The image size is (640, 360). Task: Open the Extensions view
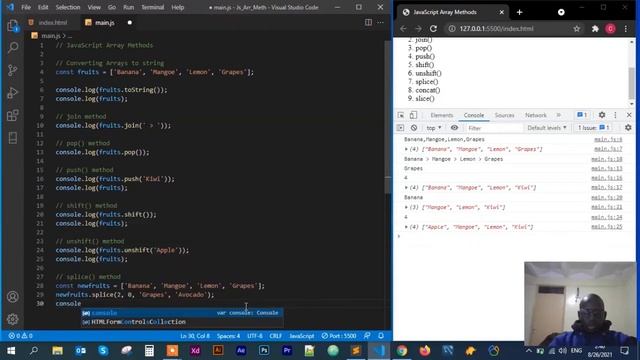coord(13,115)
